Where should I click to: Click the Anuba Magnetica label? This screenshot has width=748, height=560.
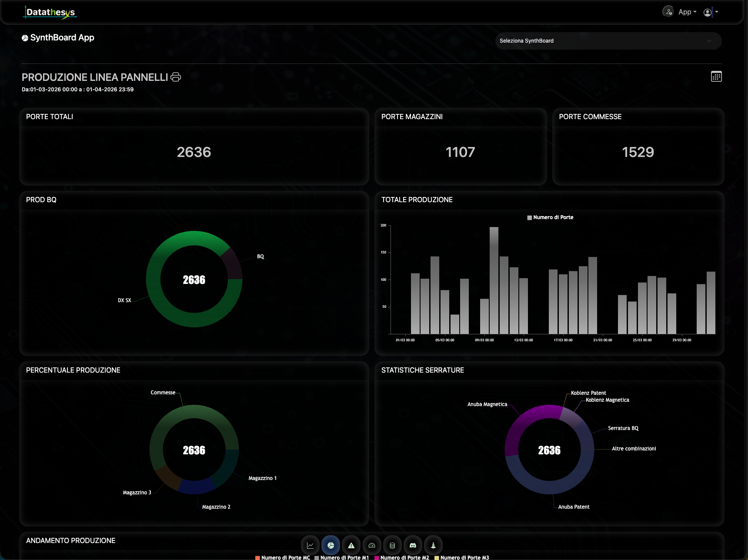click(487, 404)
